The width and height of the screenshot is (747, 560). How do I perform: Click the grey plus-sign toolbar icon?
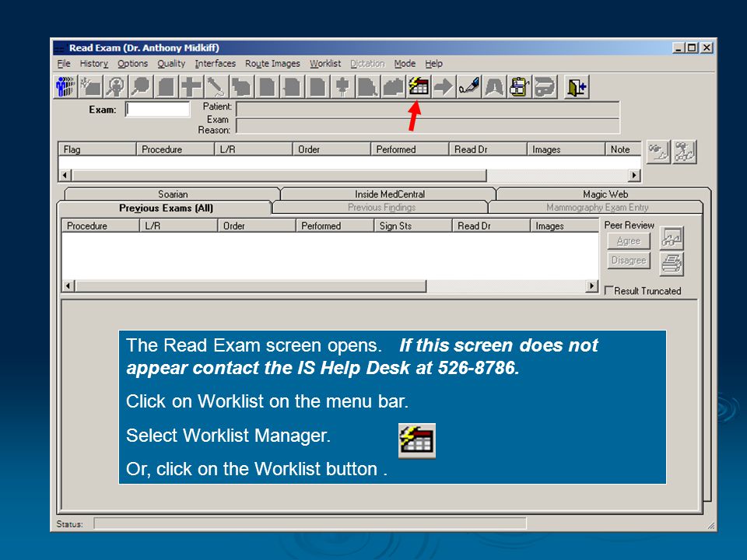pyautogui.click(x=191, y=87)
